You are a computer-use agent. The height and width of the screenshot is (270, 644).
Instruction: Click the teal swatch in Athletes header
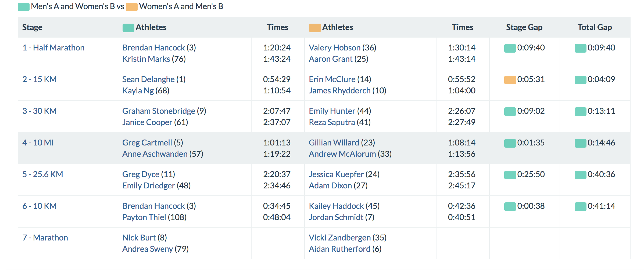point(128,28)
